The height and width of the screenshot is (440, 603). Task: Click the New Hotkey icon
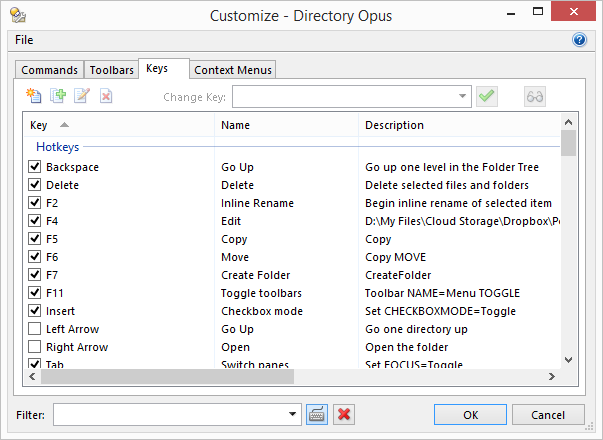[x=34, y=96]
